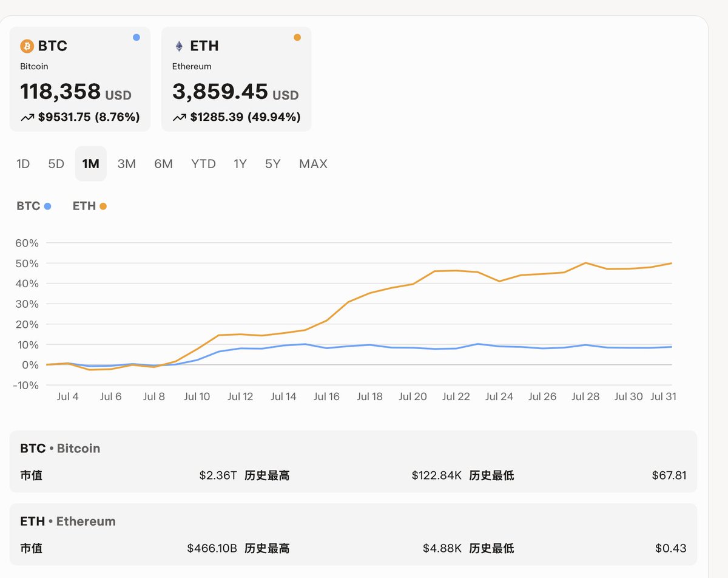Click BTC all-time low $67.81
Viewport: 728px width, 578px height.
[x=669, y=475]
